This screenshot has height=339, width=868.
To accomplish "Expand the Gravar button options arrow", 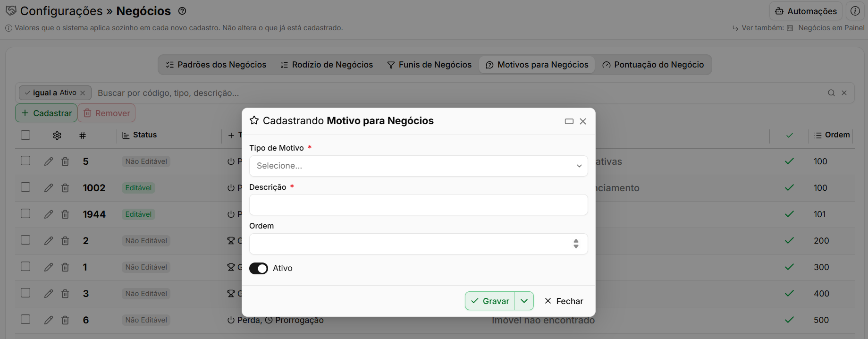I will point(524,301).
